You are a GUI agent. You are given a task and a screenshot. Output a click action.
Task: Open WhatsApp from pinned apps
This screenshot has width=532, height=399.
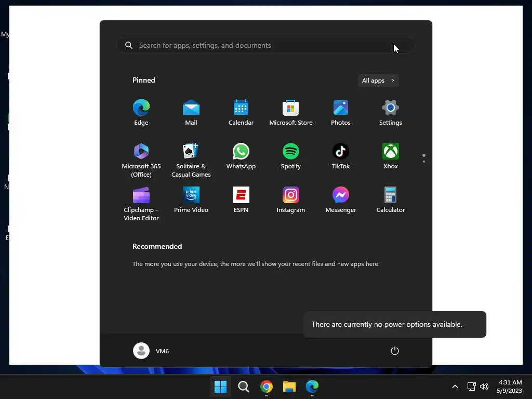point(241,156)
